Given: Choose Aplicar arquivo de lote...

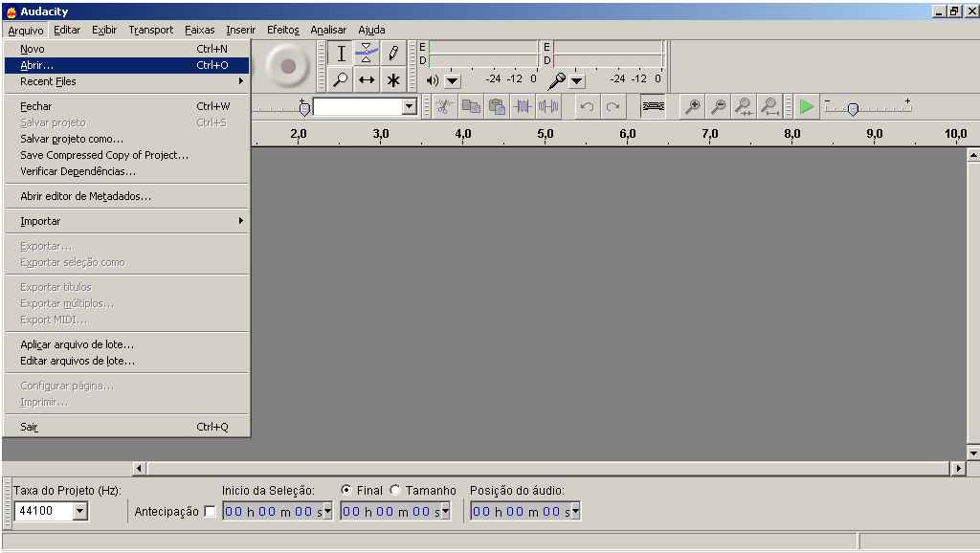Looking at the screenshot, I should (x=127, y=344).
